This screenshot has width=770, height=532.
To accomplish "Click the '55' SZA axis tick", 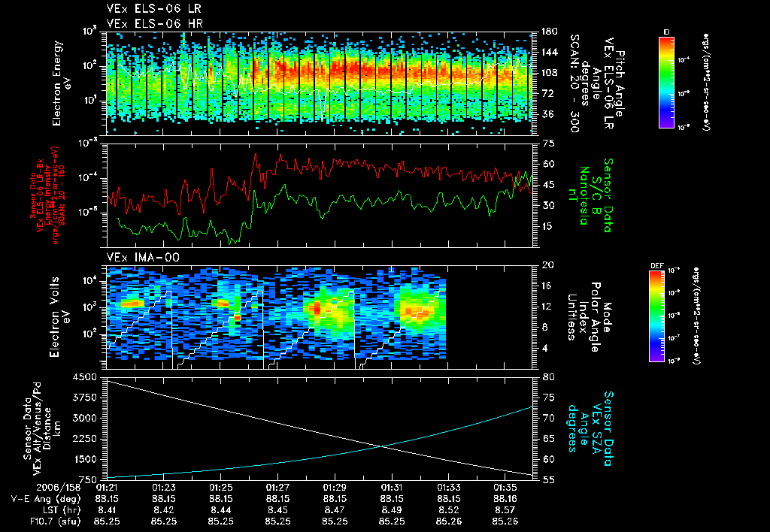I will tap(547, 480).
